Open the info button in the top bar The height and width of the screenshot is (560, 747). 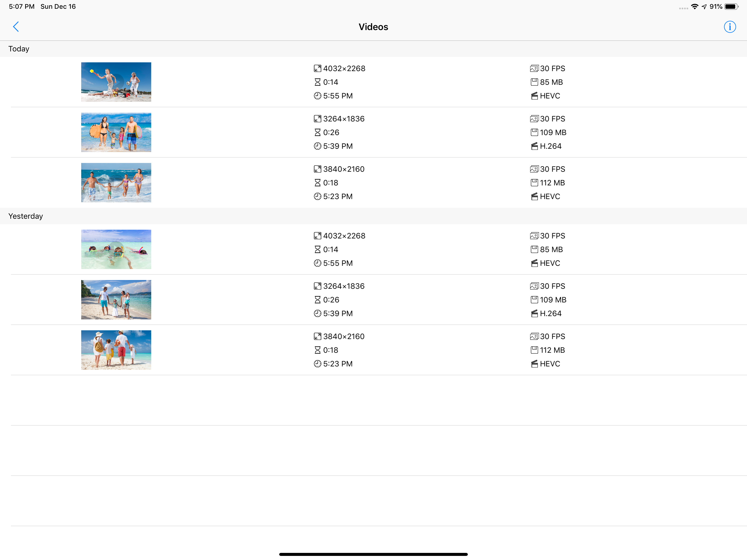point(730,27)
